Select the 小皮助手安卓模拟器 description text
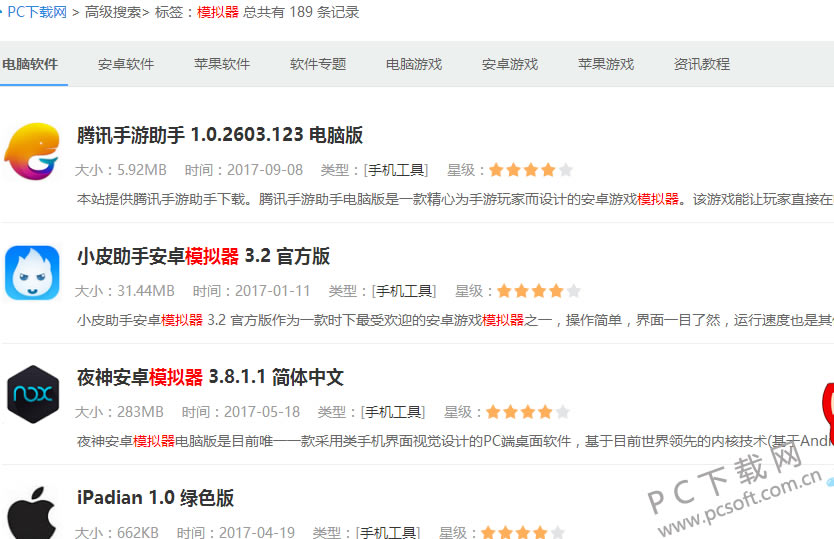The height and width of the screenshot is (539, 834). (x=455, y=320)
